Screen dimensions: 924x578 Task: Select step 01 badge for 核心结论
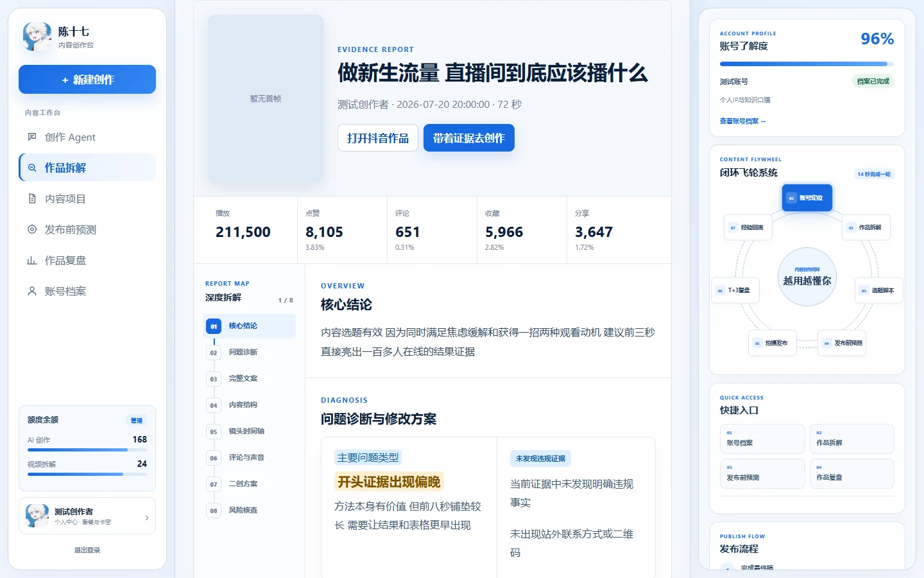point(214,326)
